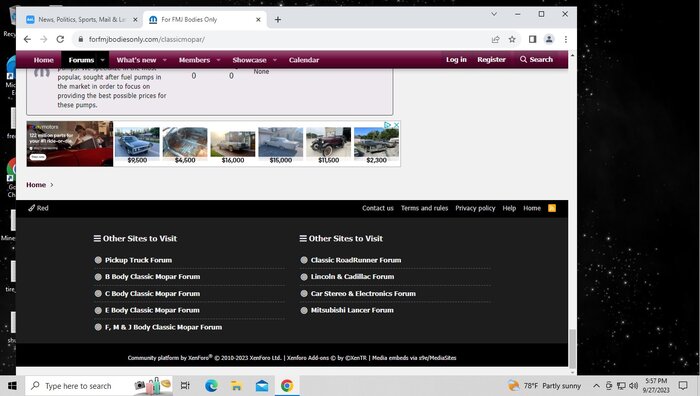Click the RSS feed icon in footer
This screenshot has height=396, width=700.
(x=552, y=208)
